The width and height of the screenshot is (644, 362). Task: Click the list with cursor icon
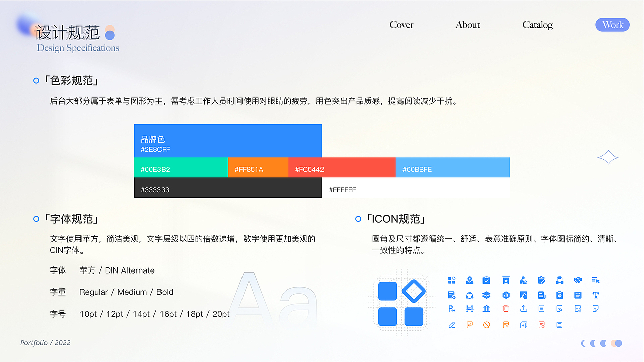tap(596, 280)
